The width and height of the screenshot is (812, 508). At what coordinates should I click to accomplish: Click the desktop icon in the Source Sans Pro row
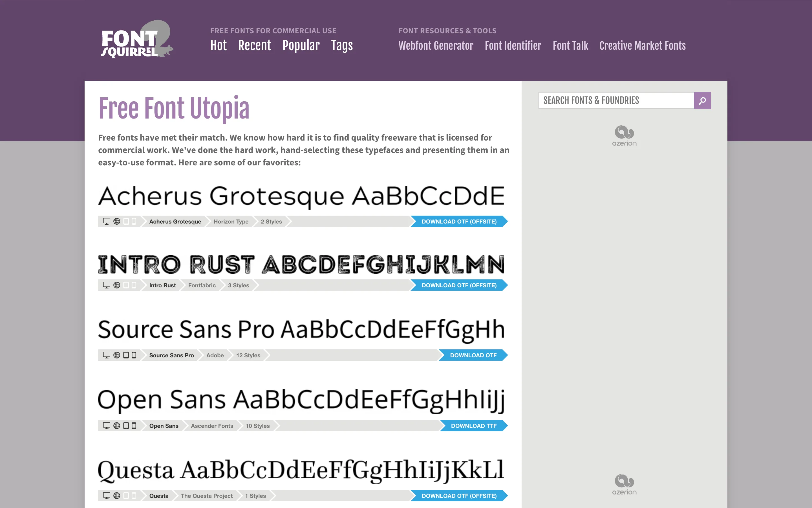(x=107, y=355)
